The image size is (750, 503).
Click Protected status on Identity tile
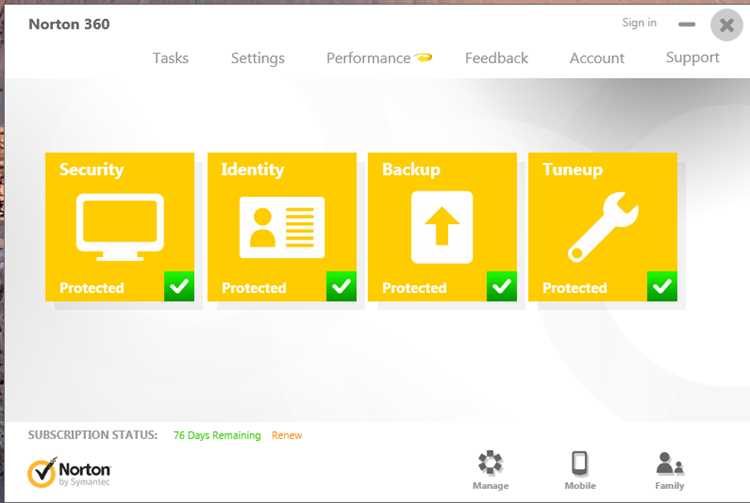(x=254, y=288)
